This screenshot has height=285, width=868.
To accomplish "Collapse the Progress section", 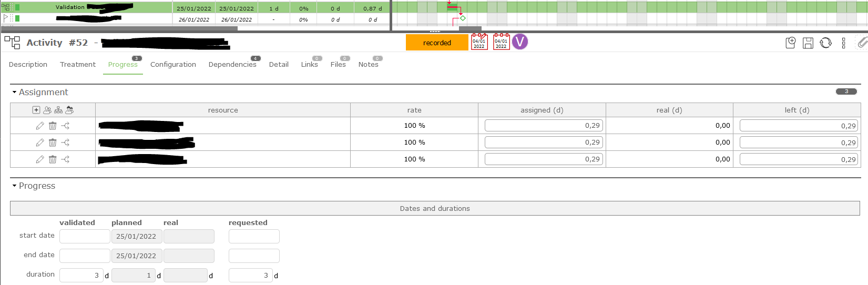I will (x=14, y=186).
